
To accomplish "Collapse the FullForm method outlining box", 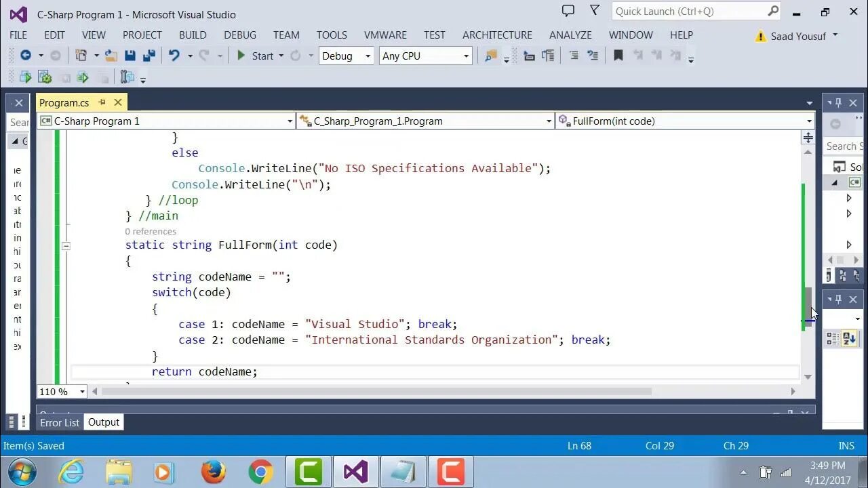I will tap(66, 245).
